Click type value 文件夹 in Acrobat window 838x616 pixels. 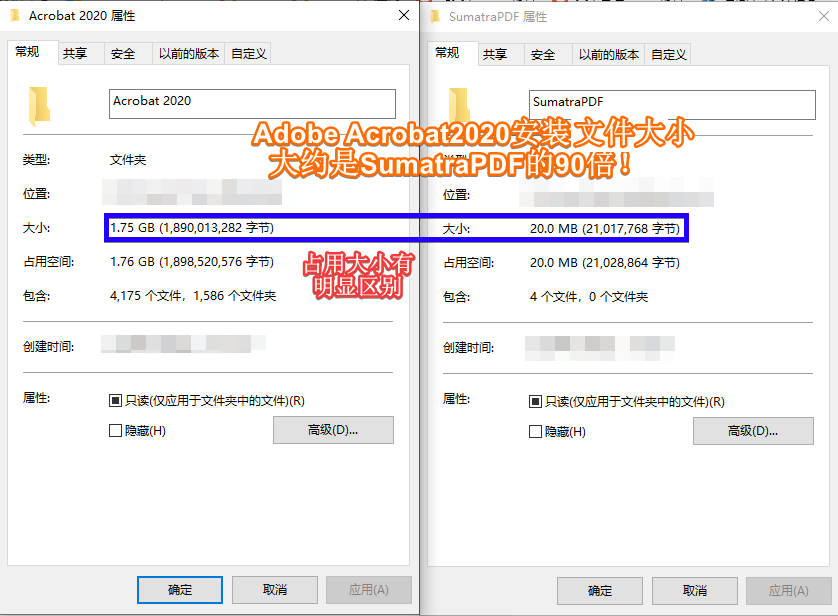[128, 160]
